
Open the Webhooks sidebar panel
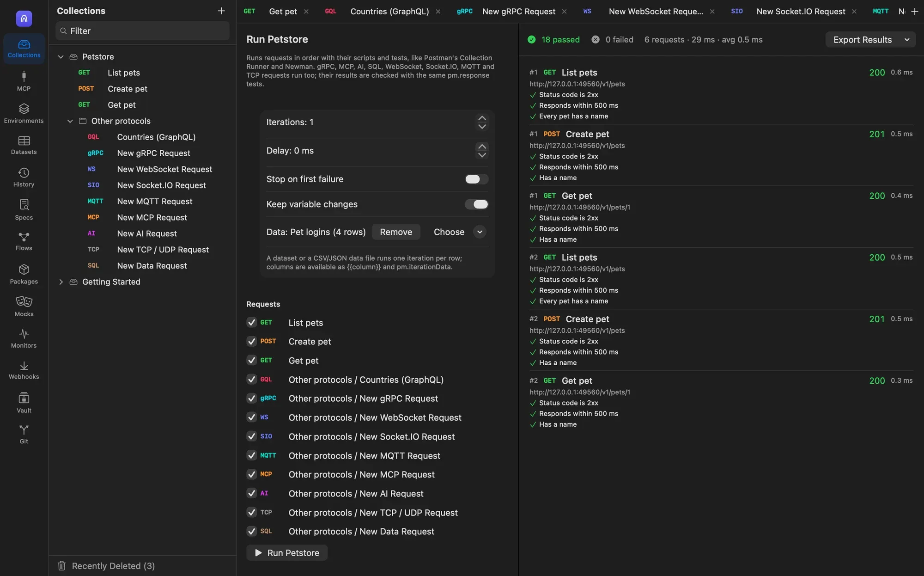[24, 370]
